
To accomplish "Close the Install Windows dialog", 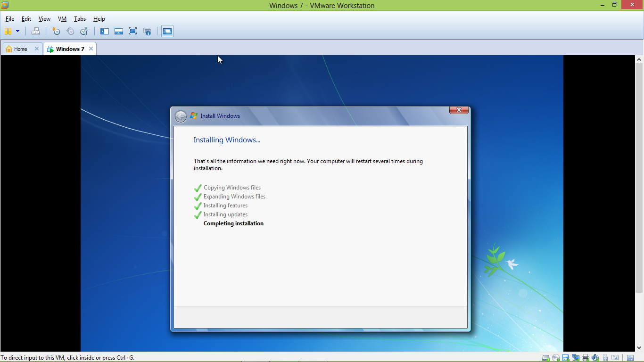I will 459,110.
